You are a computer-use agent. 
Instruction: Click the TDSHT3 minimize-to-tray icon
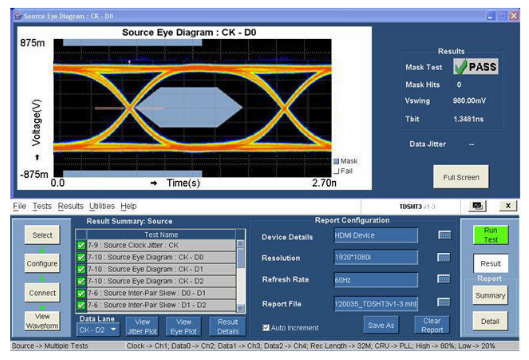point(477,205)
